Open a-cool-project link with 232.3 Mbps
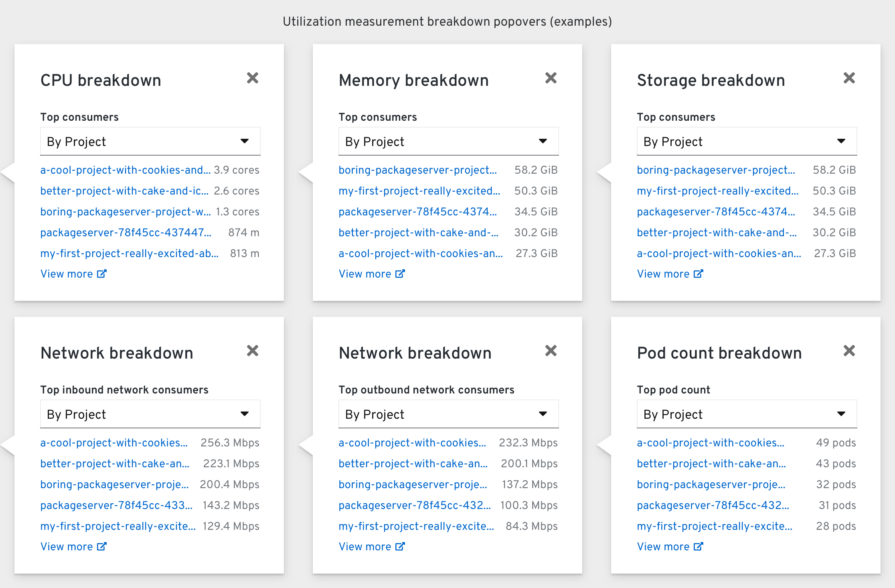This screenshot has height=588, width=895. click(x=412, y=443)
